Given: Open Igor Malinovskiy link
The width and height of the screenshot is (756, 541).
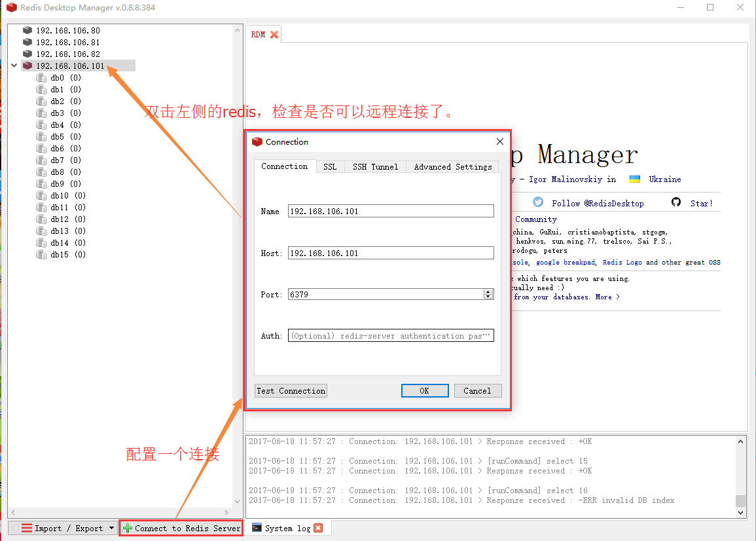Looking at the screenshot, I should (x=566, y=179).
